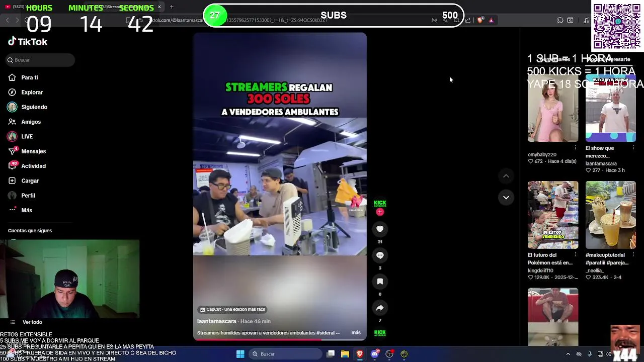Go to Para ti feed
Viewport: 644px width, 362px height.
pyautogui.click(x=30, y=77)
